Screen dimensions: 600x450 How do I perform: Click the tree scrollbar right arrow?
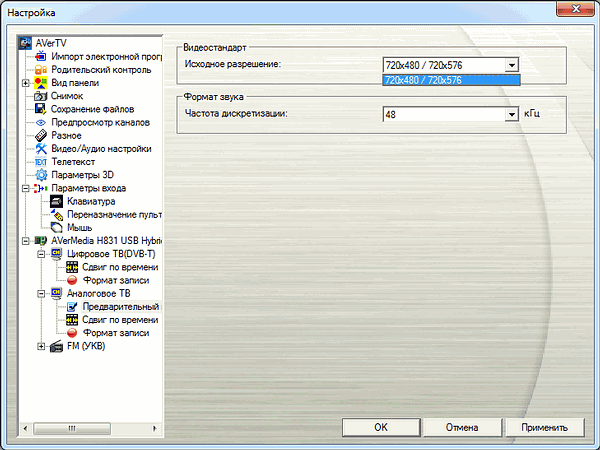(x=155, y=428)
